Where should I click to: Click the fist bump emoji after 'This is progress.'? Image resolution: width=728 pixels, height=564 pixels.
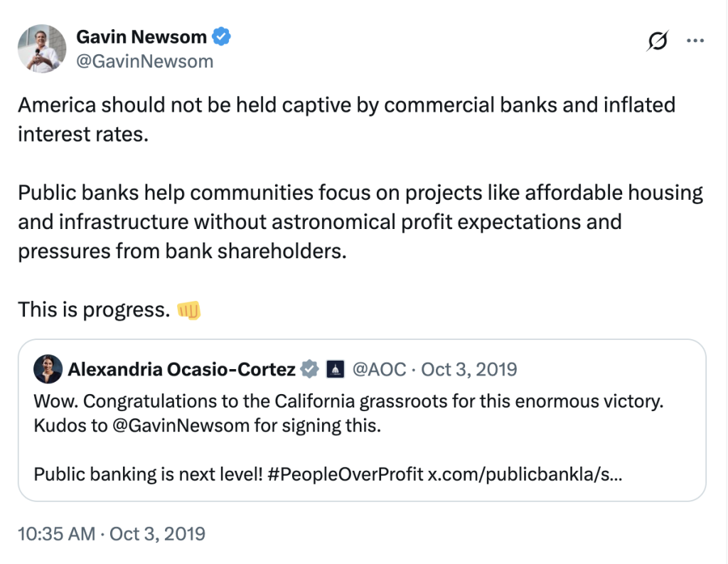point(188,309)
